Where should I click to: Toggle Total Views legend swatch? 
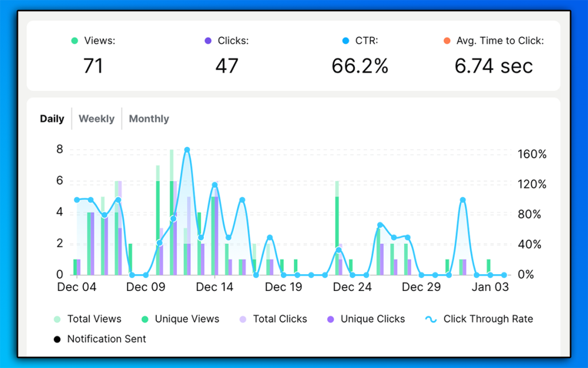57,319
